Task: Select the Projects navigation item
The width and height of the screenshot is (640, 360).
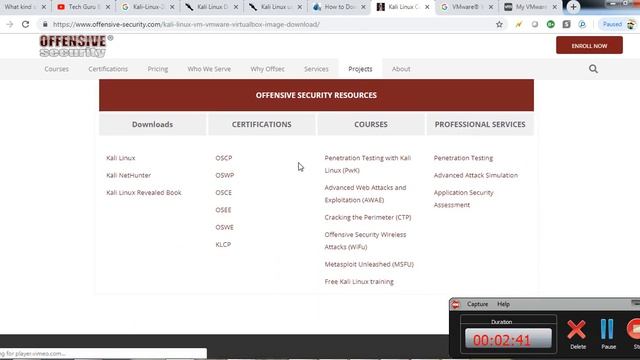Action: 360,69
